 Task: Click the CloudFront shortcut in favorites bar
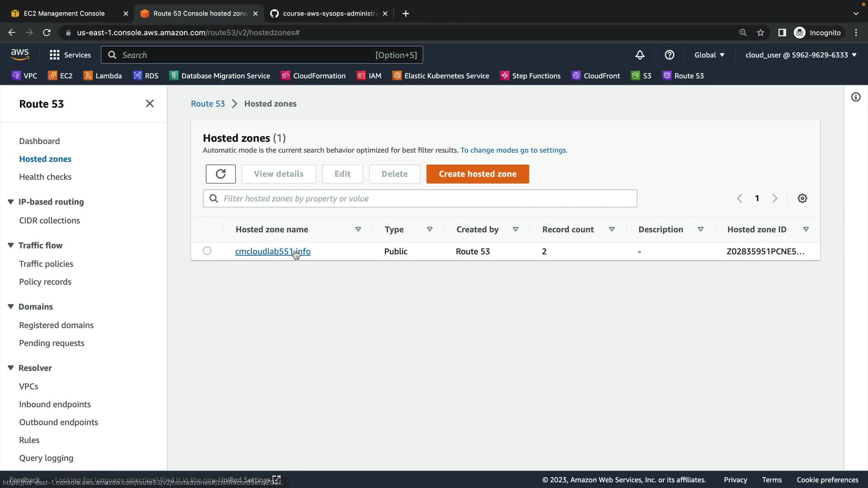pyautogui.click(x=596, y=76)
